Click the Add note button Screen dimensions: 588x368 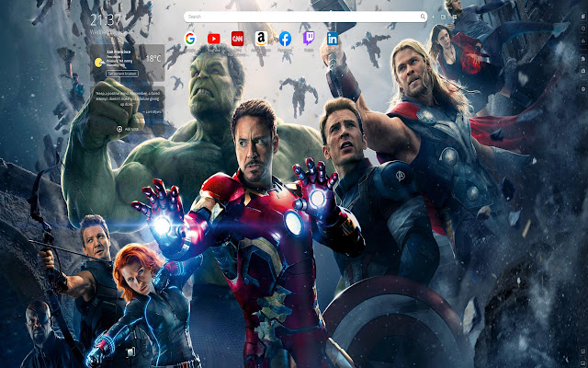(x=128, y=129)
